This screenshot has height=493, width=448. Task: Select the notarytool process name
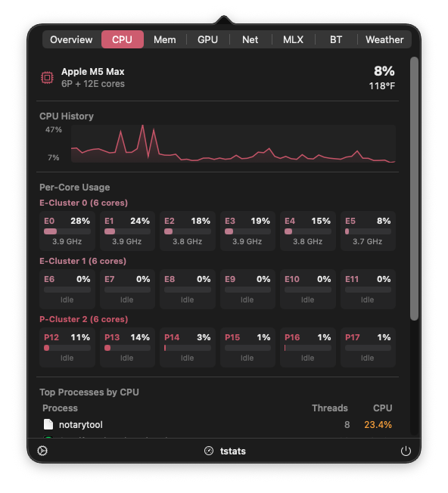coord(81,425)
